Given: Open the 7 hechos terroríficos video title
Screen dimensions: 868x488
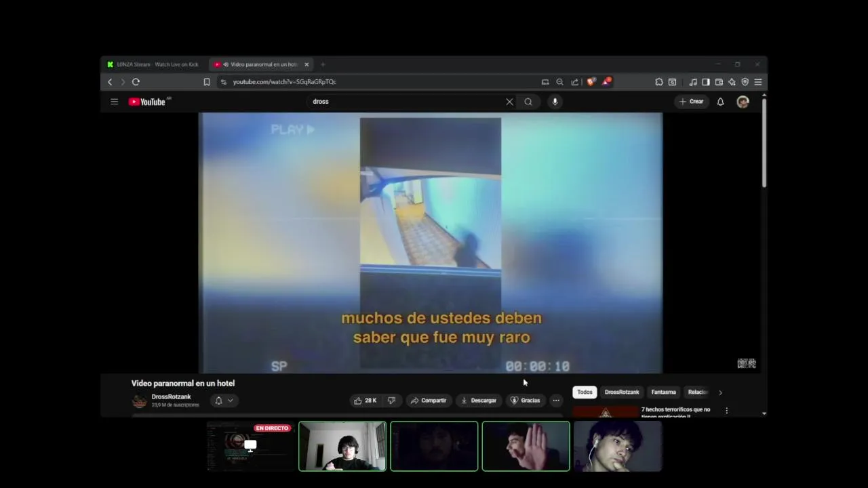Looking at the screenshot, I should tap(675, 412).
